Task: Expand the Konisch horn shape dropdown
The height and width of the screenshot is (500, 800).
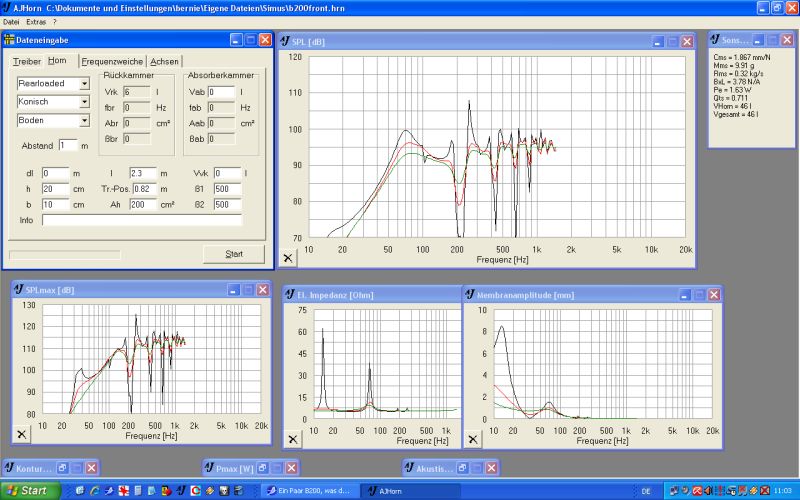Action: [84, 102]
